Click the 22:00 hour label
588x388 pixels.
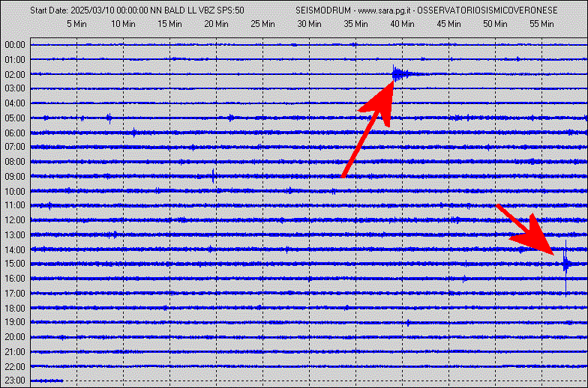pos(15,366)
